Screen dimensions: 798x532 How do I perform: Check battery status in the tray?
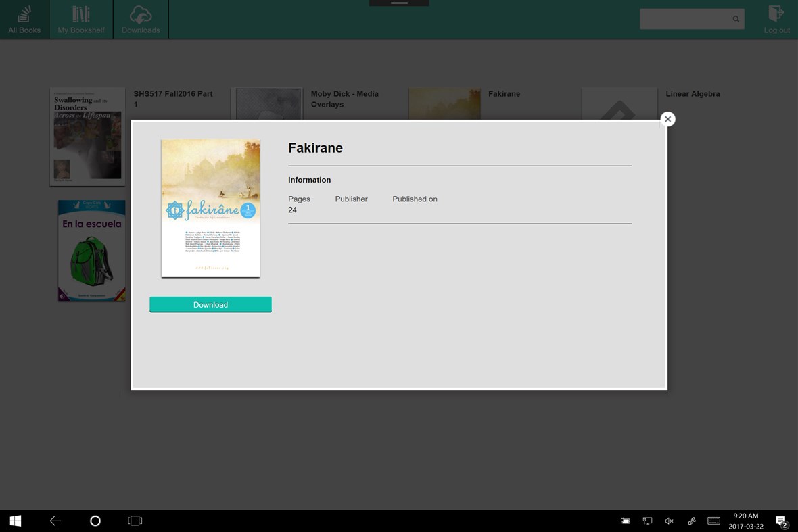[625, 521]
